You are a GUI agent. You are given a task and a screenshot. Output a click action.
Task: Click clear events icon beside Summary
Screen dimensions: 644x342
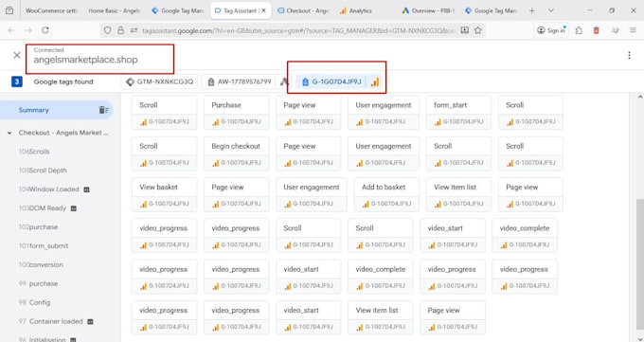point(103,110)
